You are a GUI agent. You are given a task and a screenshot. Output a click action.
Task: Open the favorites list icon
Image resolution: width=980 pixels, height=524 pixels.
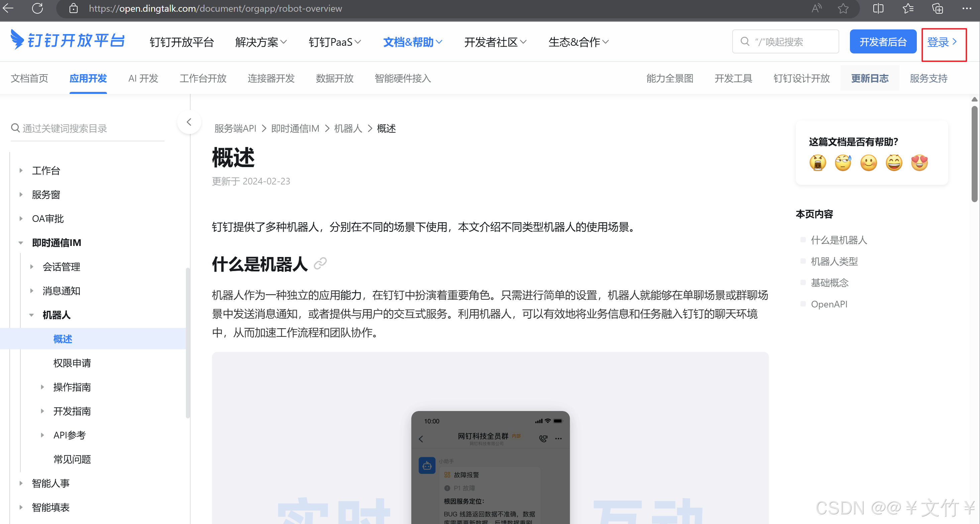click(908, 8)
